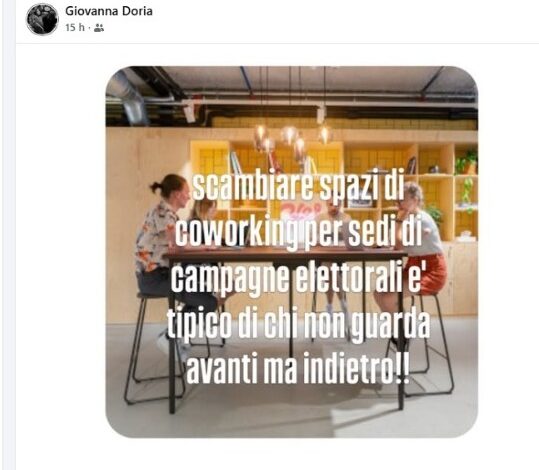Click the Giovanna Doria name link

[x=109, y=11]
